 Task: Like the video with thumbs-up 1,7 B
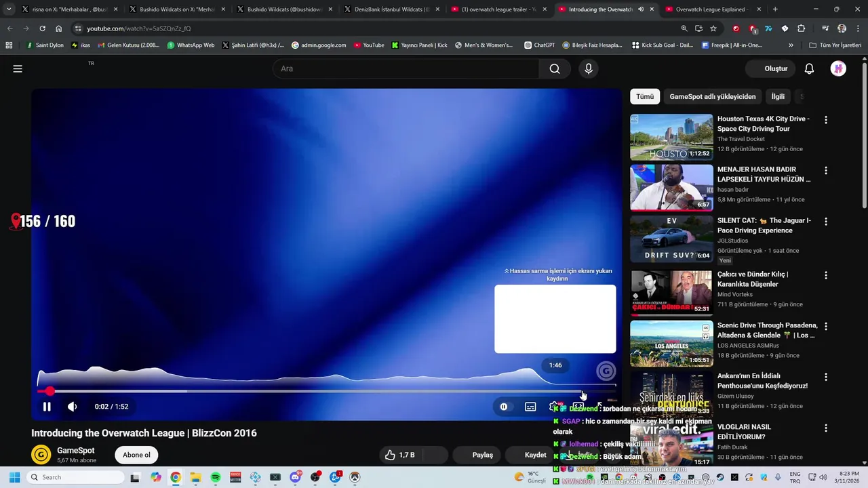400,455
